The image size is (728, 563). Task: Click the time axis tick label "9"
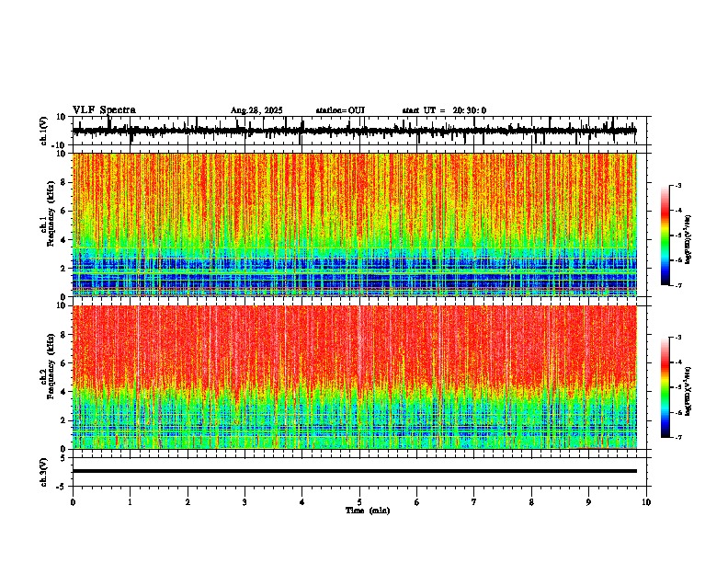[588, 502]
